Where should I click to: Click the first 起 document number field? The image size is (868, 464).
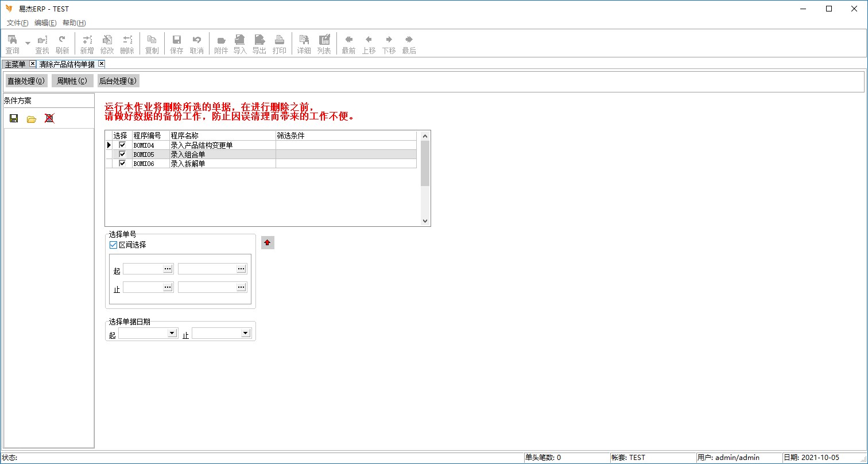click(143, 269)
